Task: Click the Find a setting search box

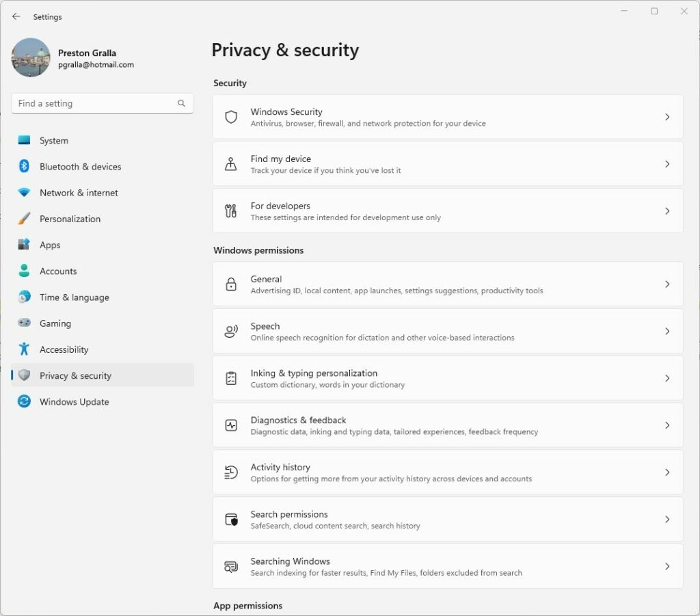Action: click(x=96, y=104)
